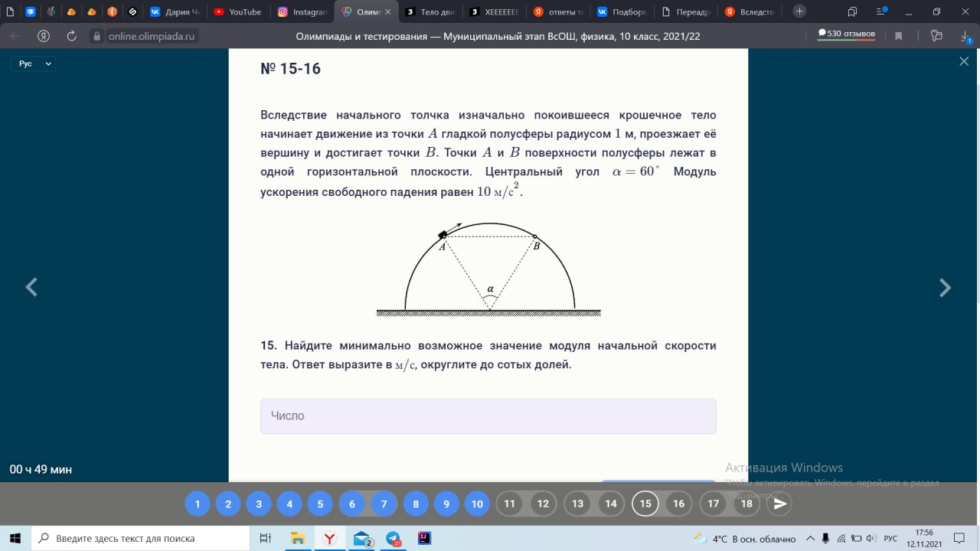Launch Telegram from the taskbar
Screen dimensions: 980x551
coord(393,539)
